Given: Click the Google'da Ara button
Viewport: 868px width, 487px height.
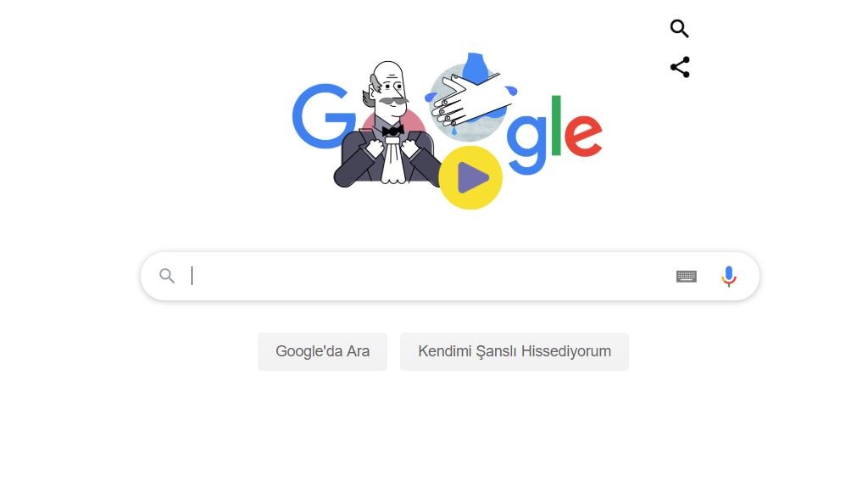Looking at the screenshot, I should [322, 351].
